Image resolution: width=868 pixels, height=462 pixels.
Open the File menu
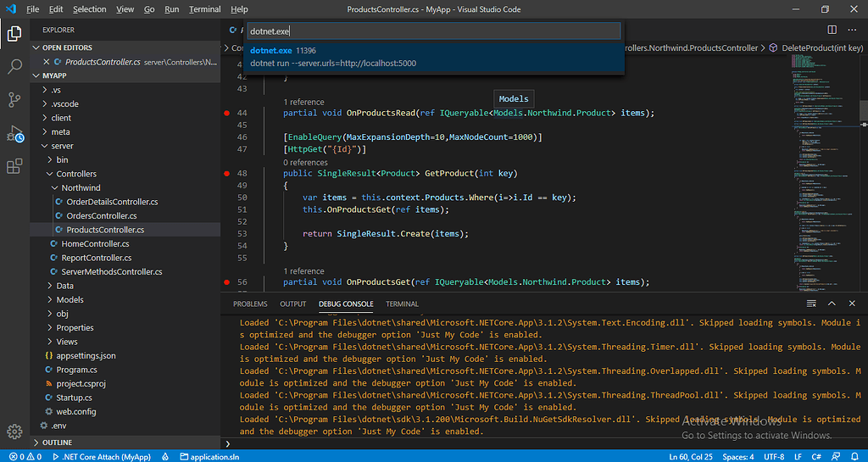pyautogui.click(x=33, y=9)
